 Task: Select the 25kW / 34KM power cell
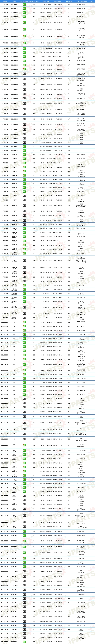[x=58, y=642]
